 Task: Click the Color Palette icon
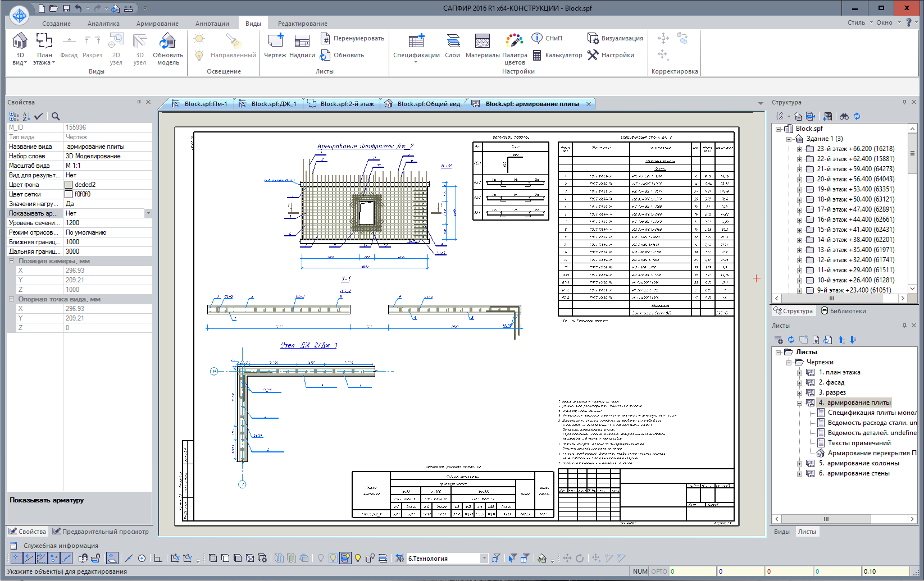tap(514, 41)
